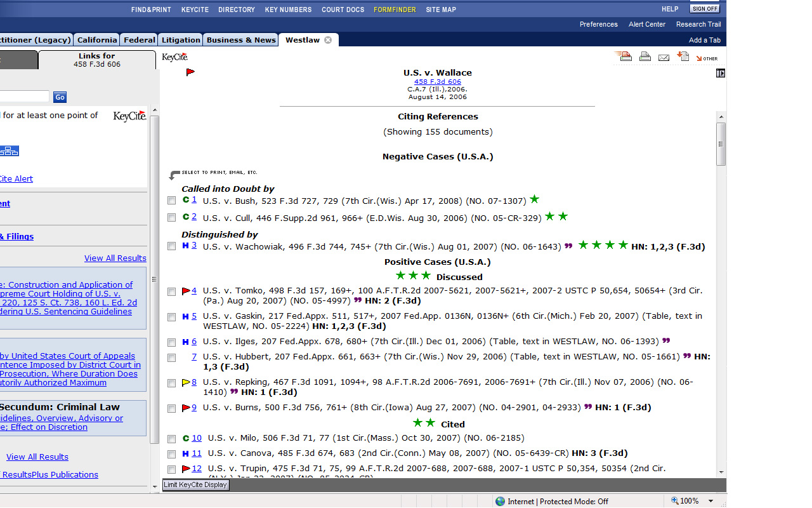Click the red flag for U.S. v. Burns
The image size is (812, 508).
[x=186, y=408]
